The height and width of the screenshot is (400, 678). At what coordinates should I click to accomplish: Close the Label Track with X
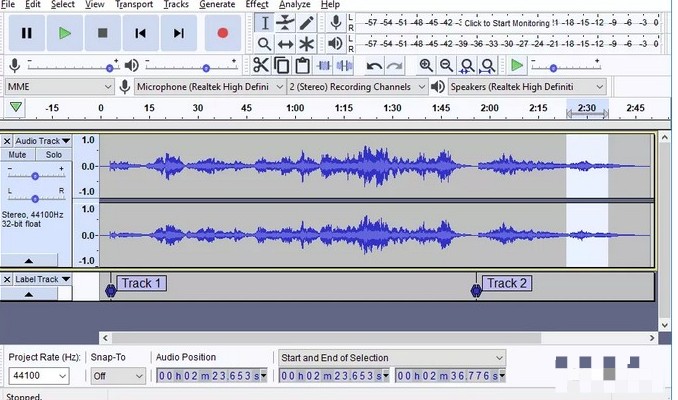coord(7,280)
